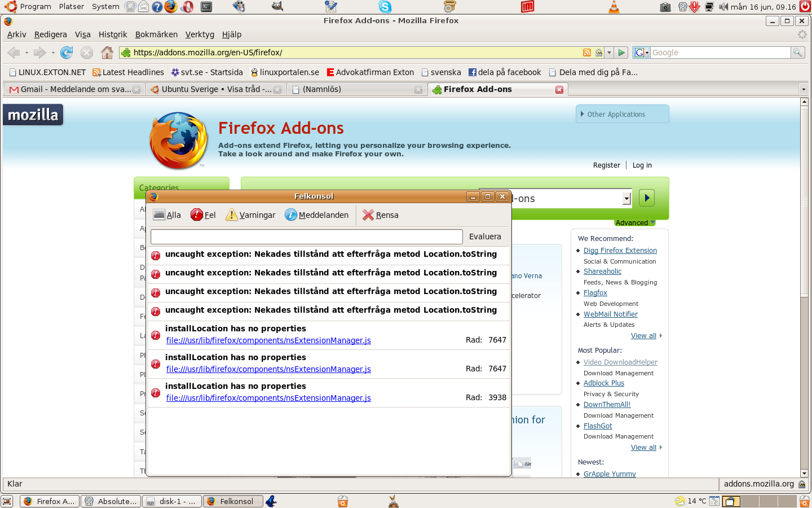
Task: Open the Verktyg menu
Action: [x=200, y=34]
